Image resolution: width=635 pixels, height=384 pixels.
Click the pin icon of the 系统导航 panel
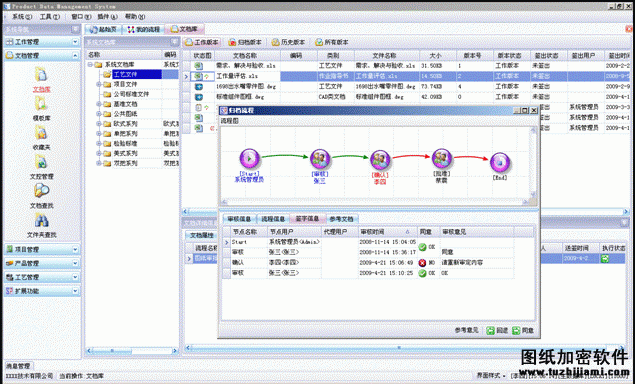pos(75,29)
